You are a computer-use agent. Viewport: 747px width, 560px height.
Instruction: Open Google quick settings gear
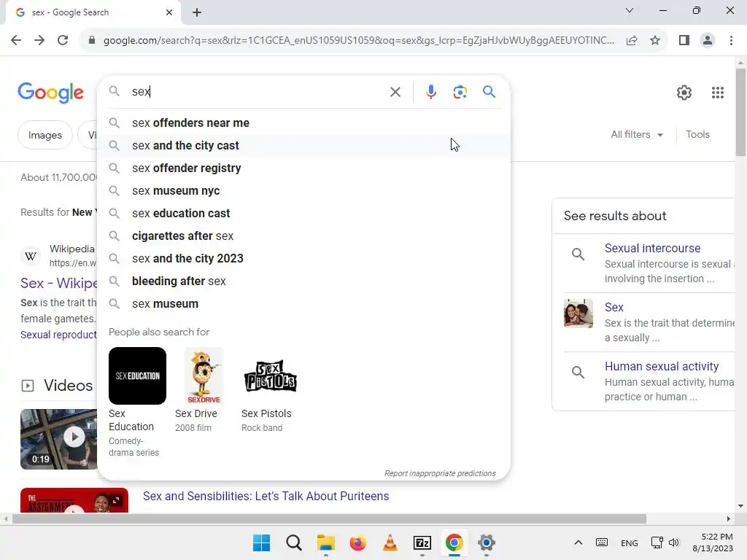coord(684,93)
